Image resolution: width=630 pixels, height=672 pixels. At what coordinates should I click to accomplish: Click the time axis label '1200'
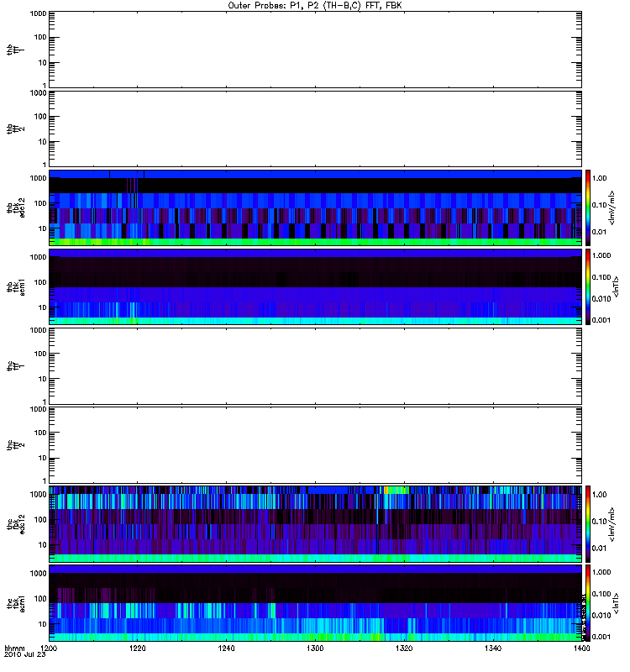point(49,648)
